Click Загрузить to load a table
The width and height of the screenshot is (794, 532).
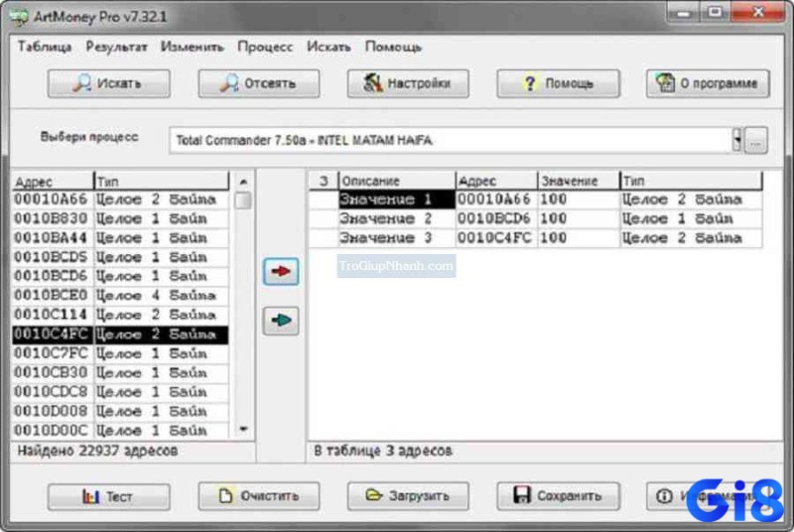[x=408, y=496]
